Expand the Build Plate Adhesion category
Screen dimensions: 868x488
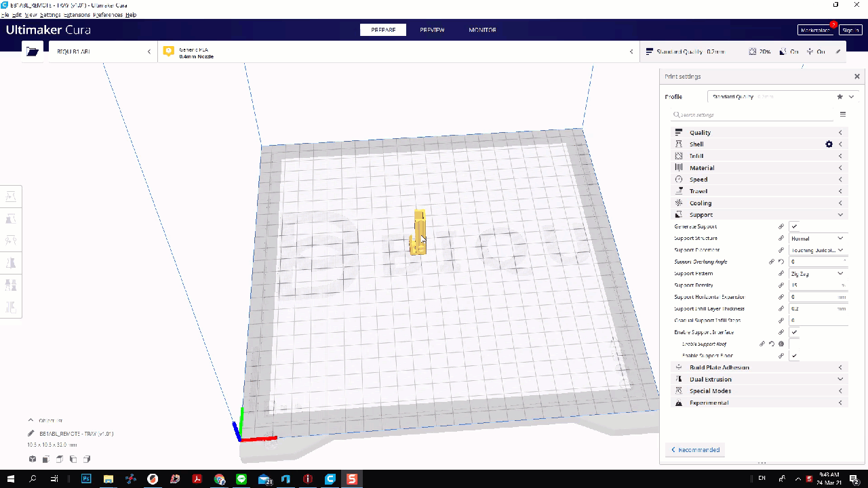759,367
